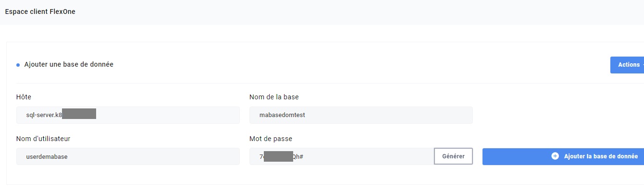644x190 pixels.
Task: Click the Mot de passe label
Action: 271,139
